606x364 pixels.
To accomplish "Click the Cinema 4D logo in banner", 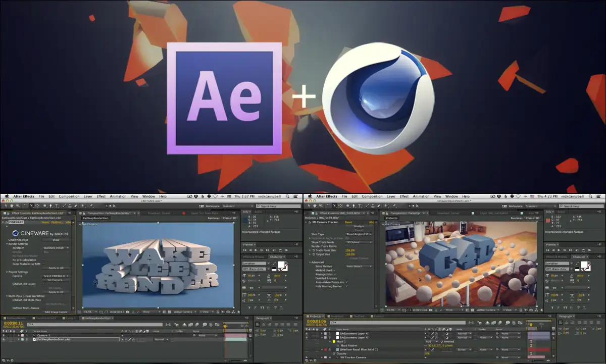I will [378, 98].
